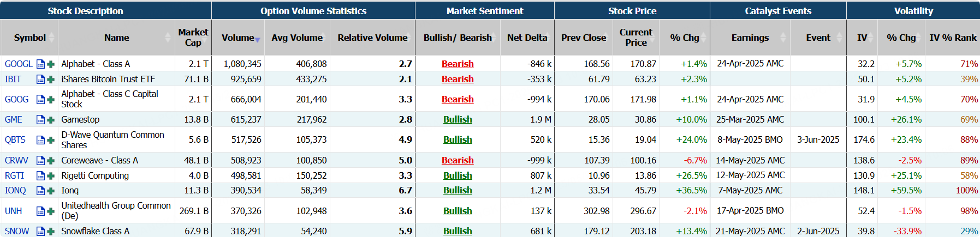Click the Bullish link in the IONQ row
Image resolution: width=980 pixels, height=237 pixels.
(458, 191)
